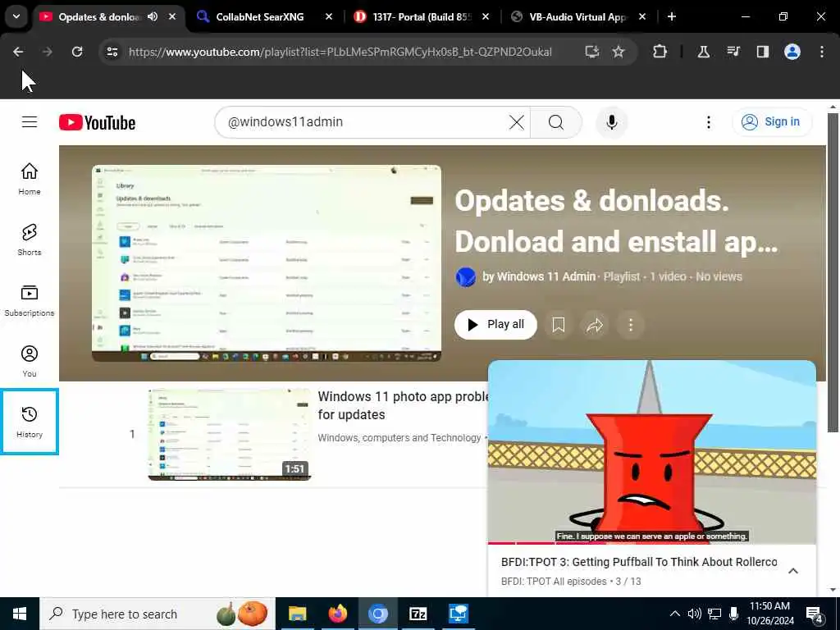The height and width of the screenshot is (630, 840).
Task: Open BFDI:TPOT 3 miniplayer title
Action: coord(639,562)
